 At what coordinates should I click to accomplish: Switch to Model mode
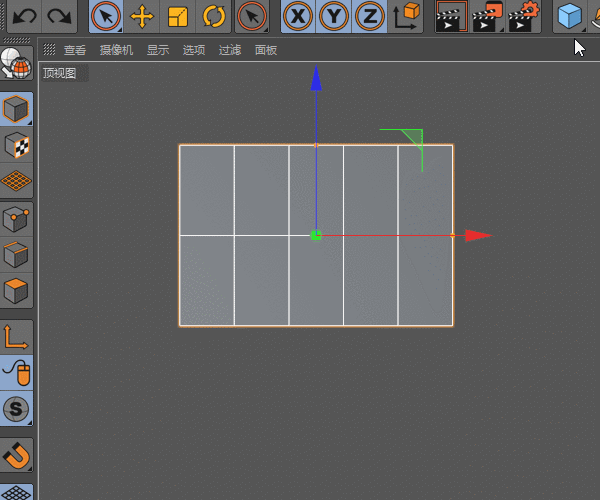pyautogui.click(x=16, y=109)
